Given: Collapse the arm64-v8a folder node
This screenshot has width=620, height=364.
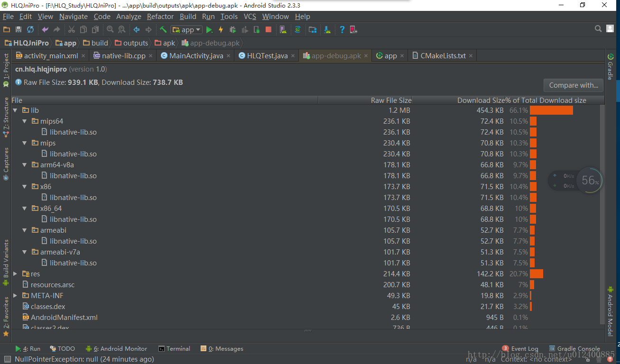Looking at the screenshot, I should coord(25,164).
